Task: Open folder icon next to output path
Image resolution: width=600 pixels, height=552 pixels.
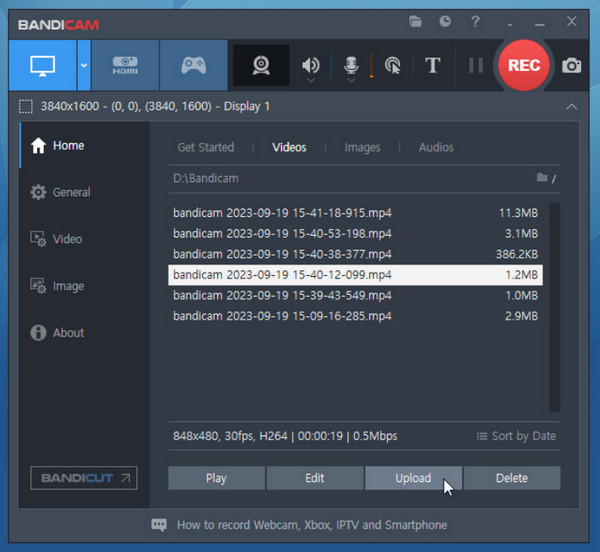Action: coord(542,177)
